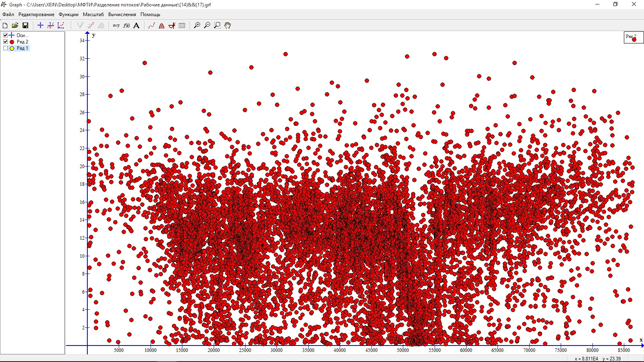Screen dimensions: 644x362
Task: Enable the Ряд 1 series checkbox
Action: (x=5, y=48)
